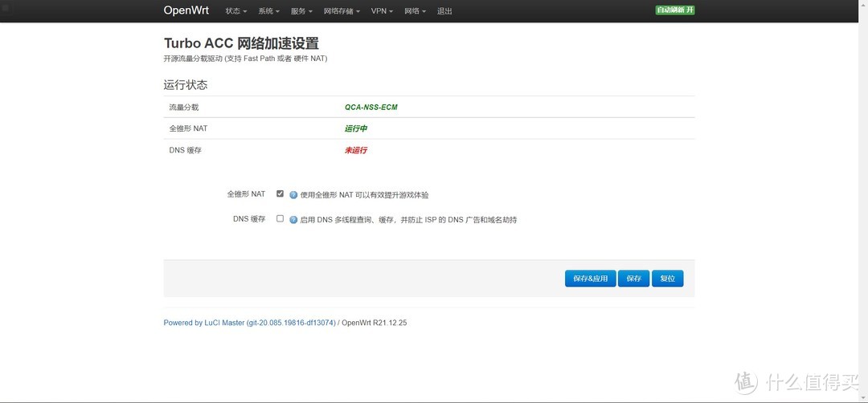This screenshot has width=868, height=403.
Task: Click the DNS 缓存 status row label
Action: click(186, 150)
